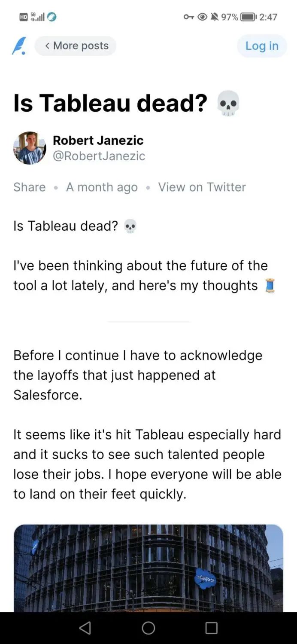Image resolution: width=297 pixels, height=644 pixels.
Task: Open the Salesforce building photo
Action: [148, 567]
